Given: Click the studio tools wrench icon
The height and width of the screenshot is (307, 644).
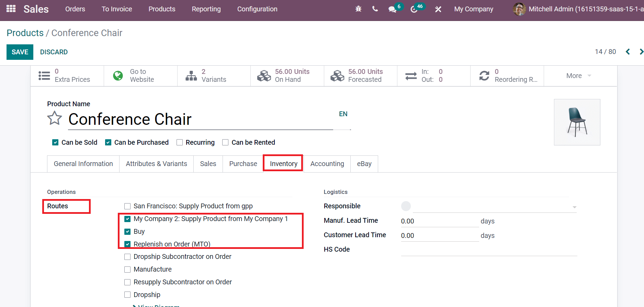Looking at the screenshot, I should (438, 9).
